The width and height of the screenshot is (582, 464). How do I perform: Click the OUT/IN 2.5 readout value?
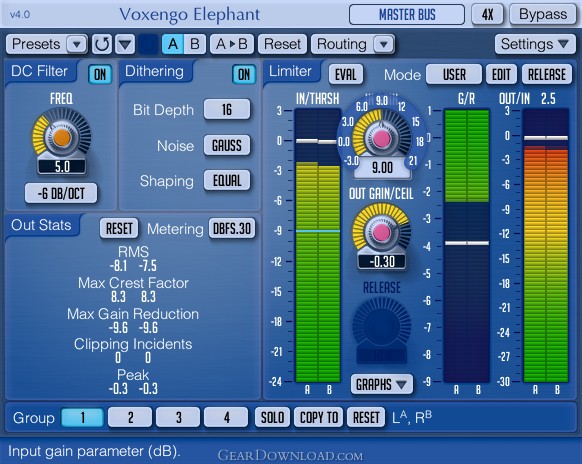click(x=548, y=99)
